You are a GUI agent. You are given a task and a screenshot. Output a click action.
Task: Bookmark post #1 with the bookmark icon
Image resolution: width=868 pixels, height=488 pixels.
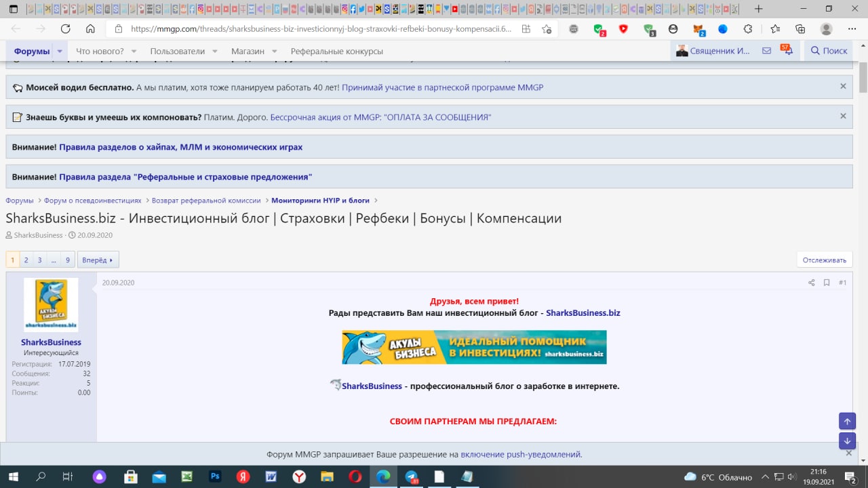(827, 283)
